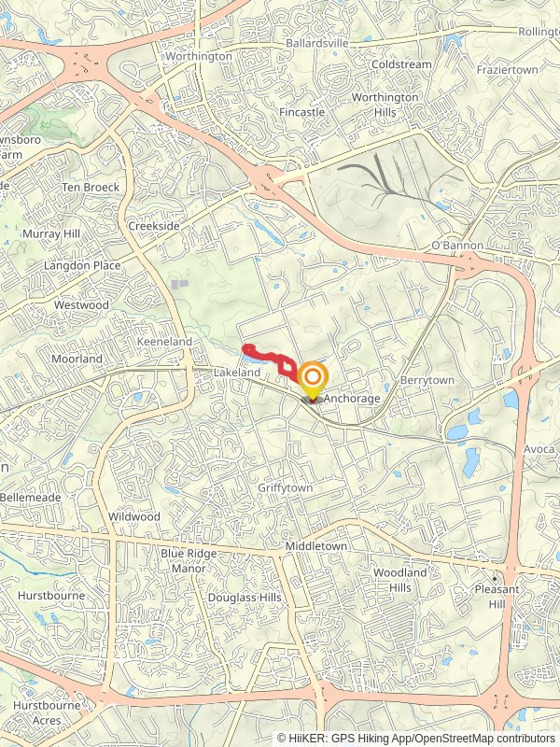Viewport: 560px width, 747px height.
Task: Click the Fincastle map label
Action: pyautogui.click(x=301, y=112)
